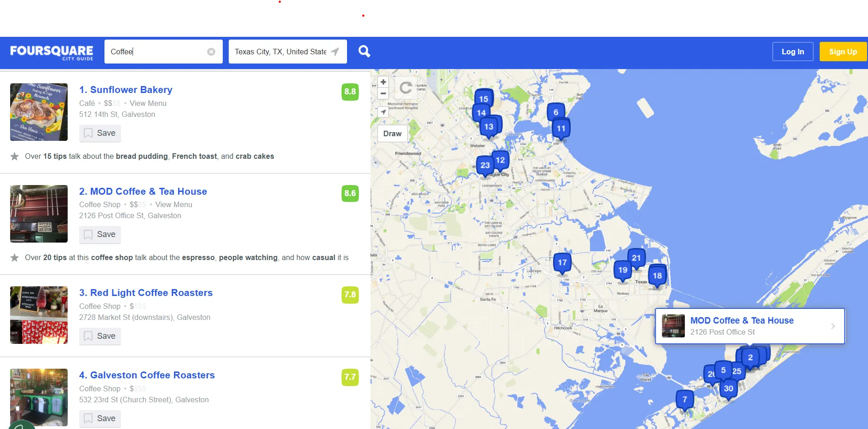Click the geolocation crosshair below the zoom controls
Viewport: 868px width, 429px height.
point(382,112)
